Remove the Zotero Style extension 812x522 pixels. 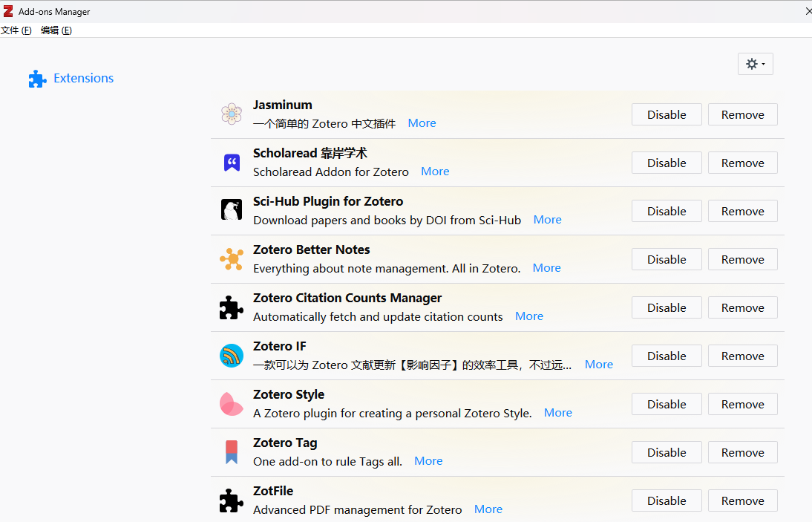point(743,404)
